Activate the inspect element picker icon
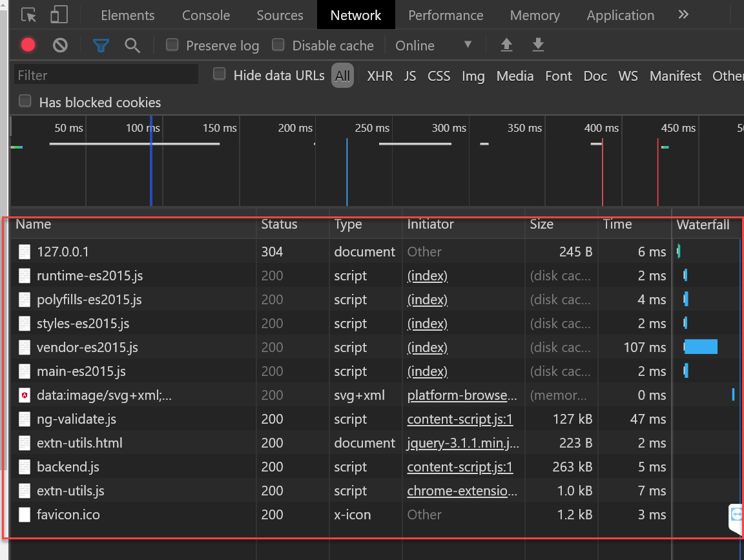Screen dimensions: 744x560 click(28, 16)
